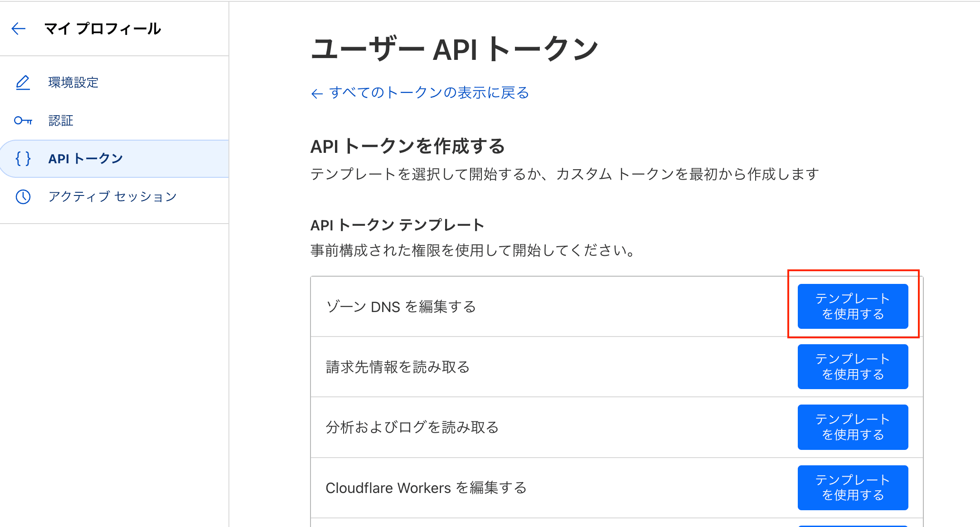Viewport: 980px width, 527px height.
Task: Click the 分析およびログを読み取る row label
Action: click(x=412, y=427)
